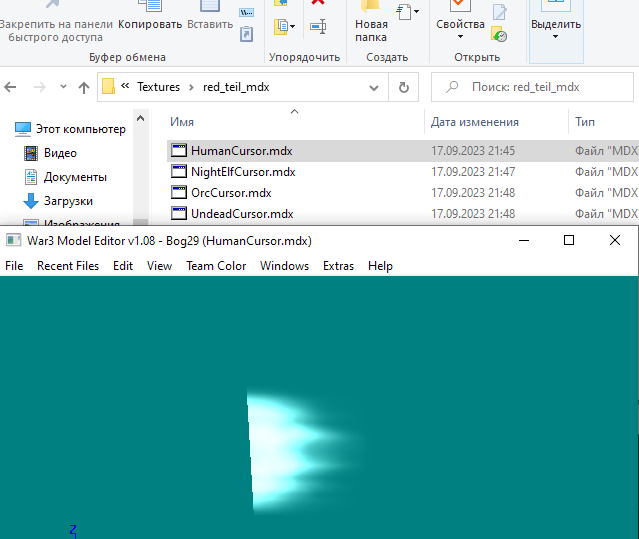The width and height of the screenshot is (639, 539).
Task: Click Explorer Back arrow
Action: (x=10, y=87)
